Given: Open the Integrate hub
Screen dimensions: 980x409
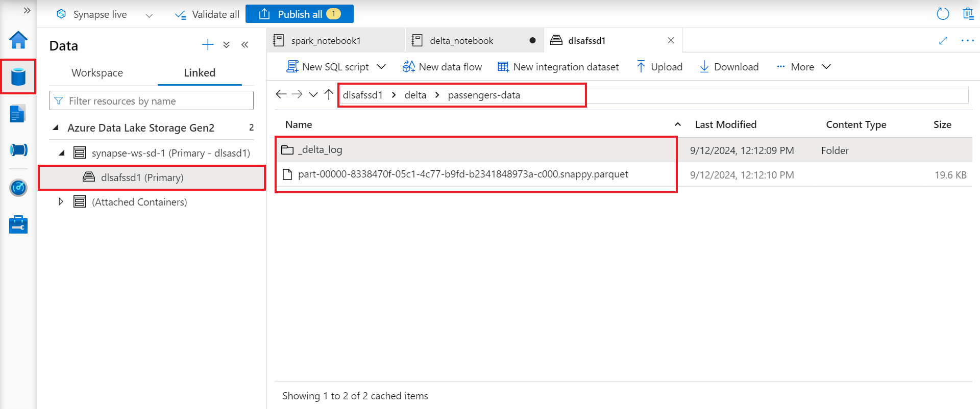Looking at the screenshot, I should tap(18, 150).
